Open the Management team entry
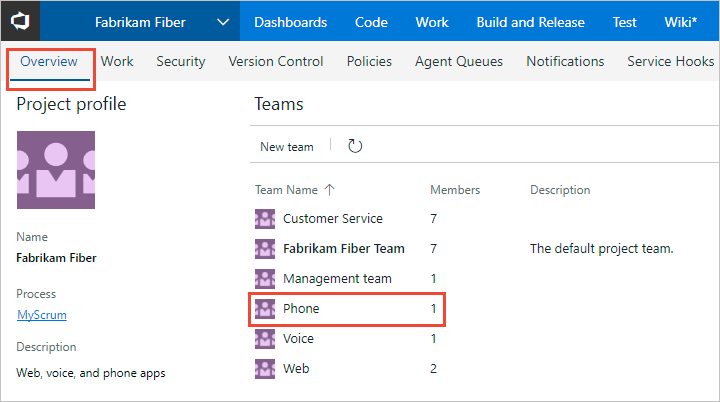This screenshot has height=402, width=720. click(337, 278)
